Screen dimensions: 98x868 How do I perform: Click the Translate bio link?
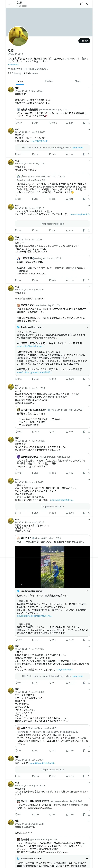point(14,64)
